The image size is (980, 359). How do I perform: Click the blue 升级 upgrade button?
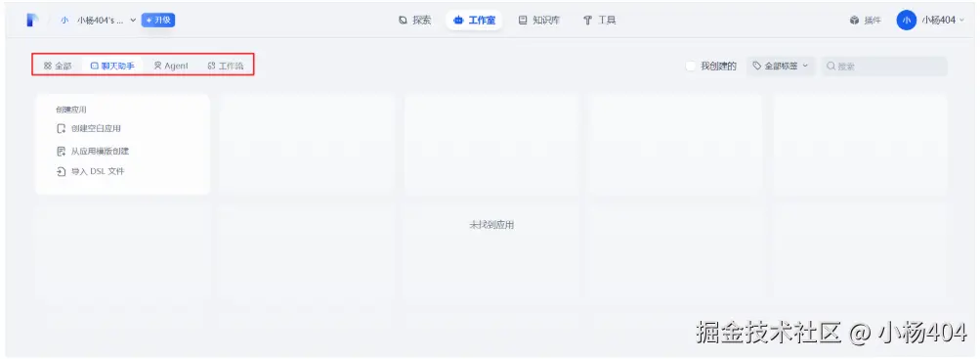click(158, 20)
